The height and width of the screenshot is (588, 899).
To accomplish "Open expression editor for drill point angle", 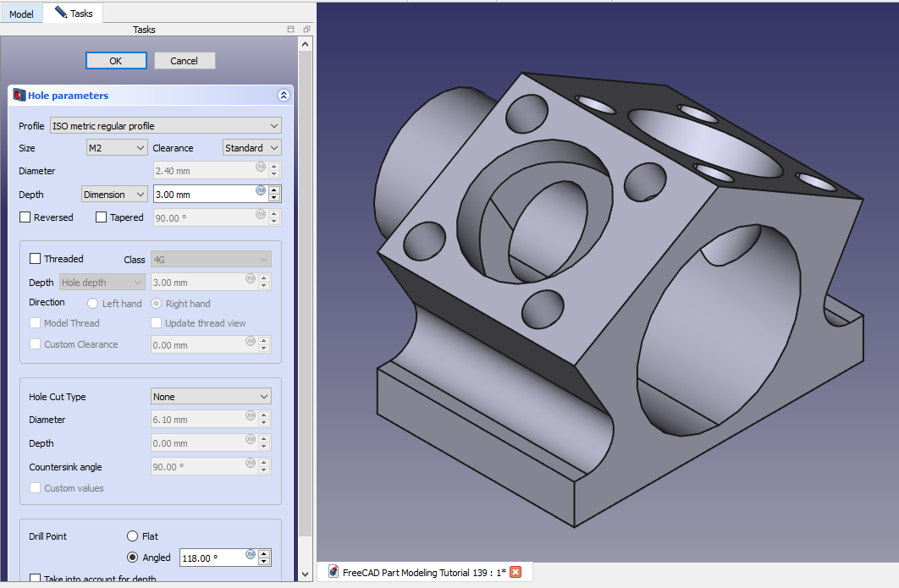I will [251, 554].
